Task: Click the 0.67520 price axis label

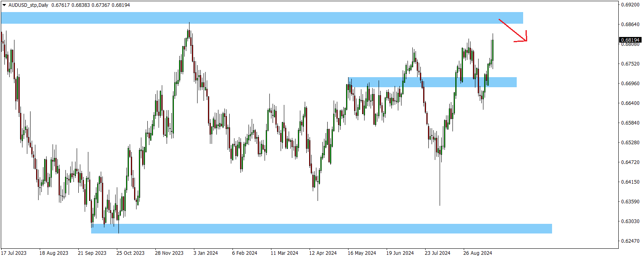Action: [630, 64]
